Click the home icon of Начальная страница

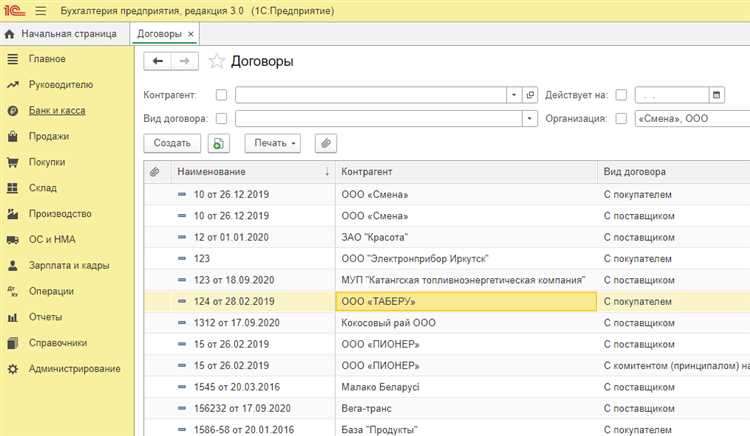[10, 34]
